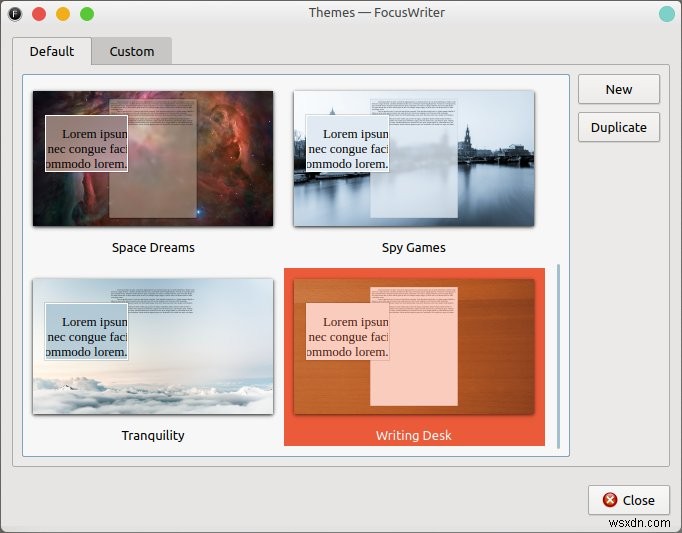Screen dimensions: 682x533
Task: Select the Writing Desk theme thumbnail
Action: click(x=414, y=346)
